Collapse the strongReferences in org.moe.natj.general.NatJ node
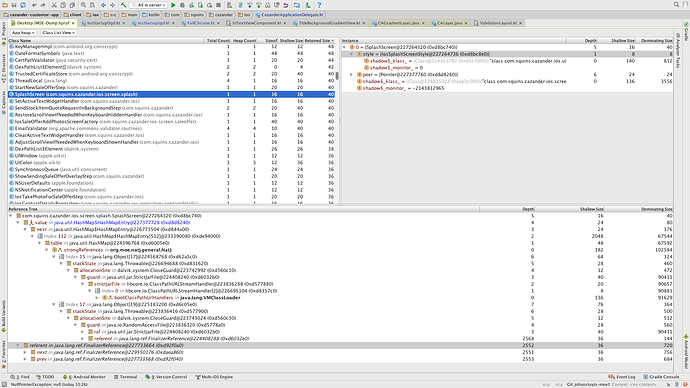Image resolution: width=690 pixels, height=388 pixels. (x=47, y=250)
